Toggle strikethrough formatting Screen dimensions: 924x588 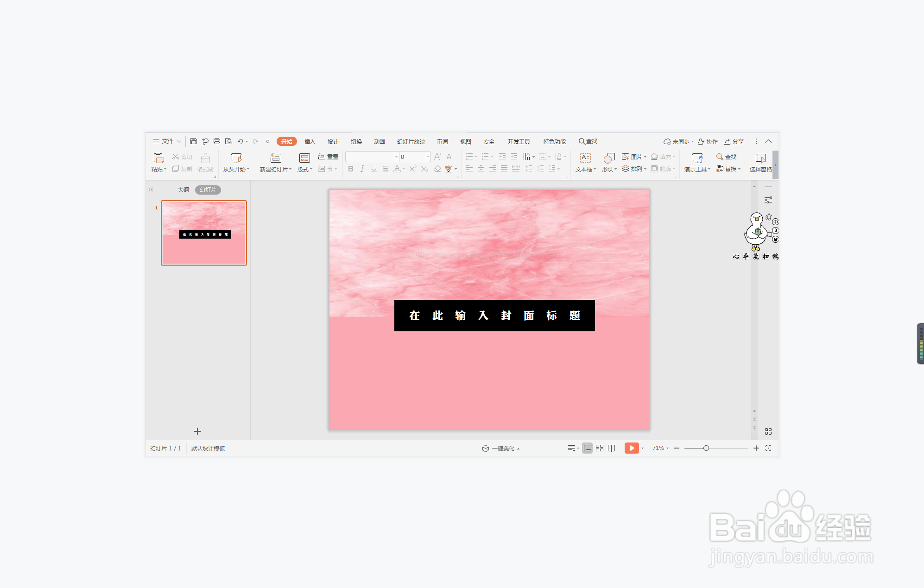(x=386, y=169)
